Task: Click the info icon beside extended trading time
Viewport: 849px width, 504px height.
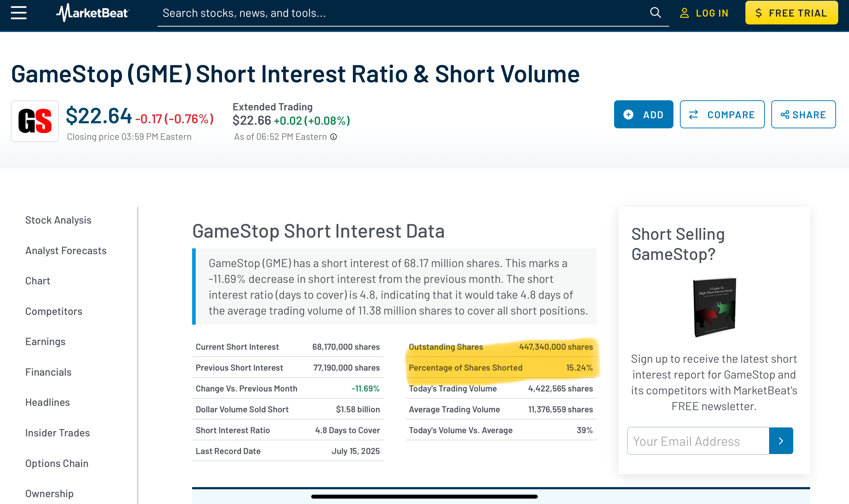Action: point(334,137)
